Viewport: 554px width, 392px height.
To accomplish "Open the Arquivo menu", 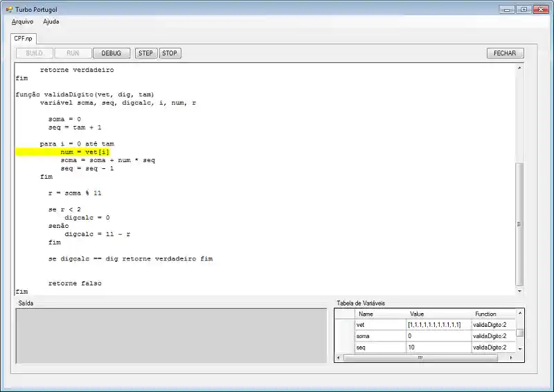I will [x=22, y=21].
